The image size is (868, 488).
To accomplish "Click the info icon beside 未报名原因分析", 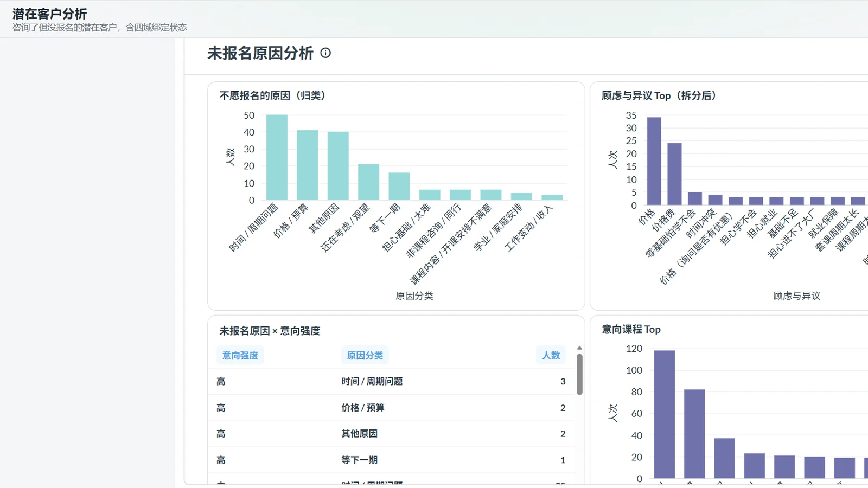I will [x=325, y=53].
